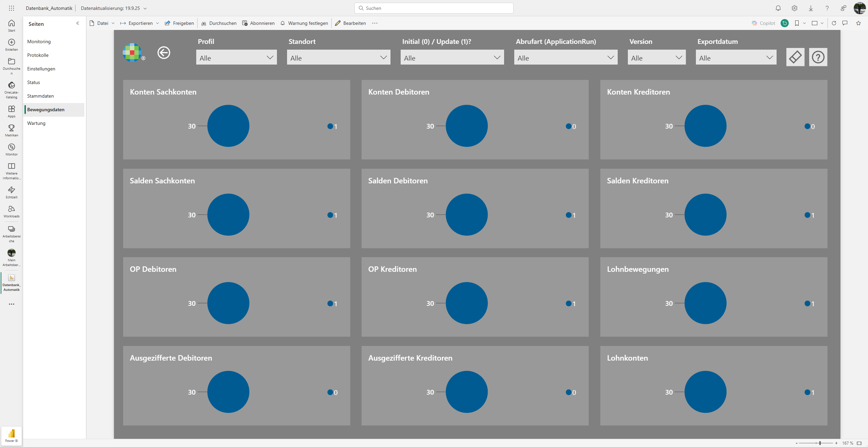The image size is (868, 447).
Task: Toggle notifications via the bell icon
Action: click(778, 8)
